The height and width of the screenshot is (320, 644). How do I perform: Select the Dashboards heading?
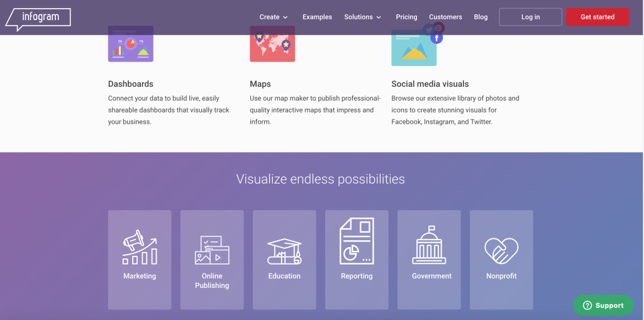[131, 84]
